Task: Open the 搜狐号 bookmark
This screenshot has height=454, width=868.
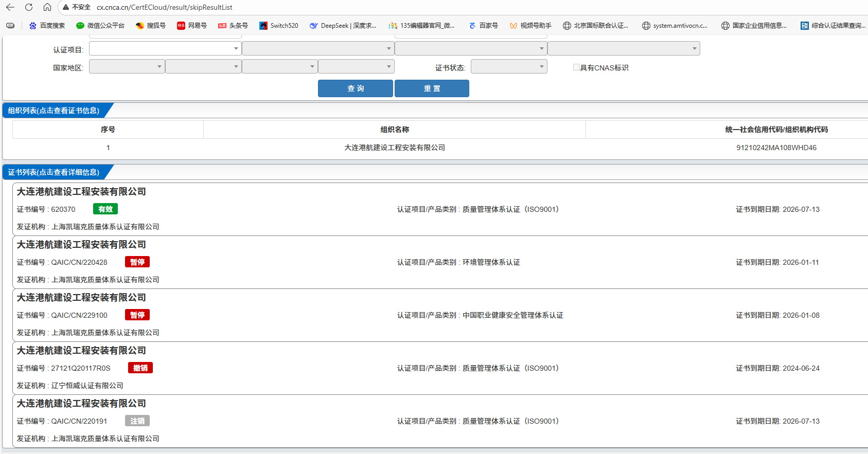Action: tap(150, 26)
